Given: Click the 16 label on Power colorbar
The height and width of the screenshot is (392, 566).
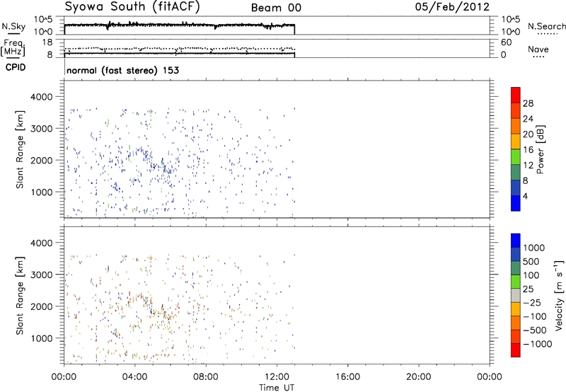Looking at the screenshot, I should click(528, 150).
